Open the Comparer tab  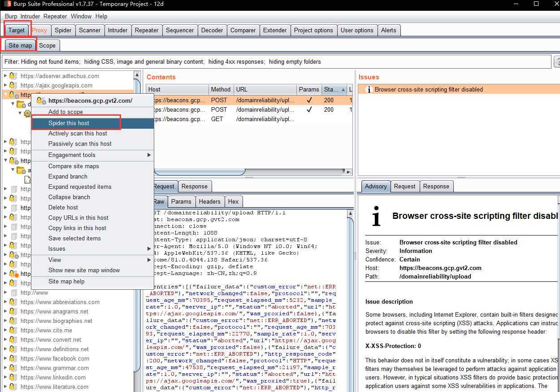[x=243, y=30]
